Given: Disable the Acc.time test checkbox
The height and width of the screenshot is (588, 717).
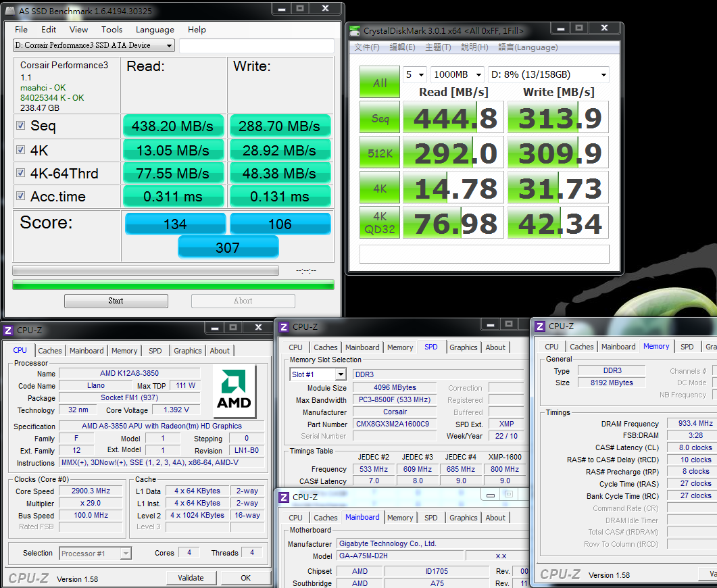Looking at the screenshot, I should click(21, 197).
